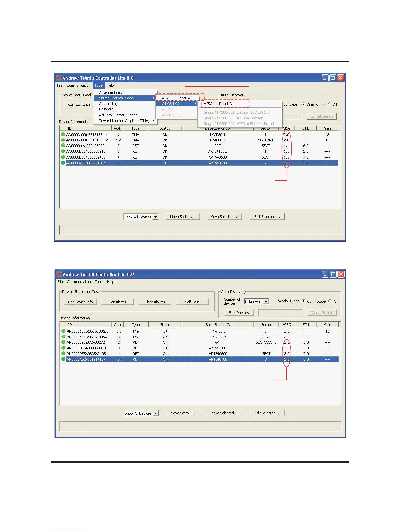Click Gain column header in menu-closed window

[328, 325]
